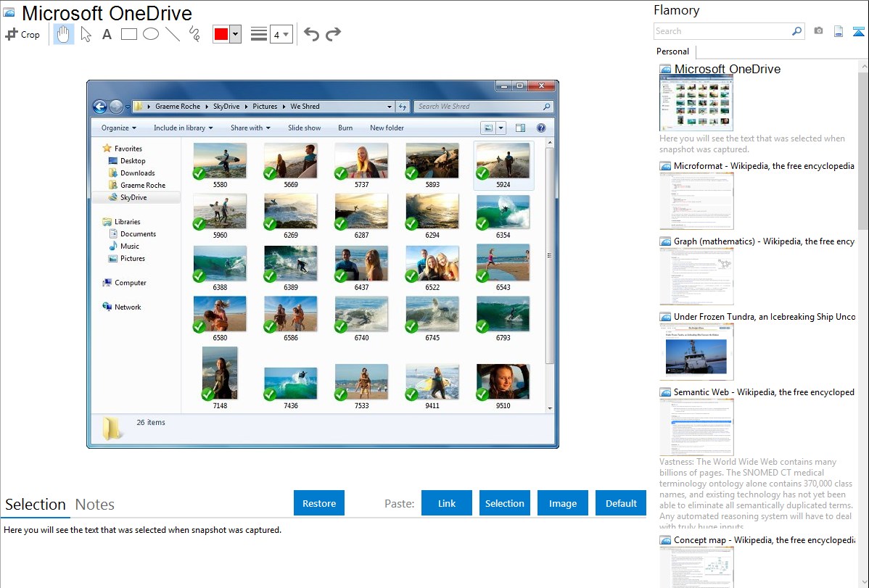Undo the last annotation
This screenshot has width=869, height=588.
pos(311,34)
